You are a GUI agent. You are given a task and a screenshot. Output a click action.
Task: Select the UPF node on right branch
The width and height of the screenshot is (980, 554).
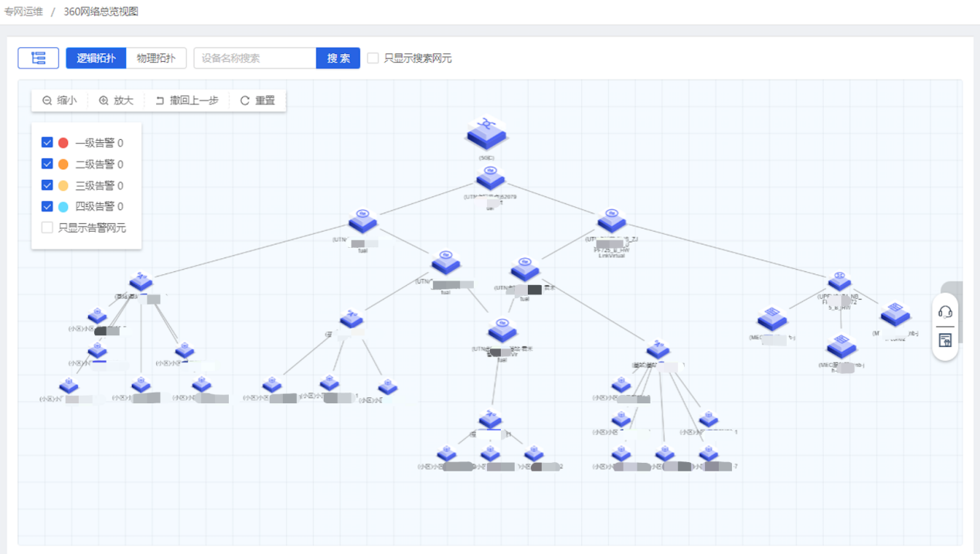coord(839,281)
